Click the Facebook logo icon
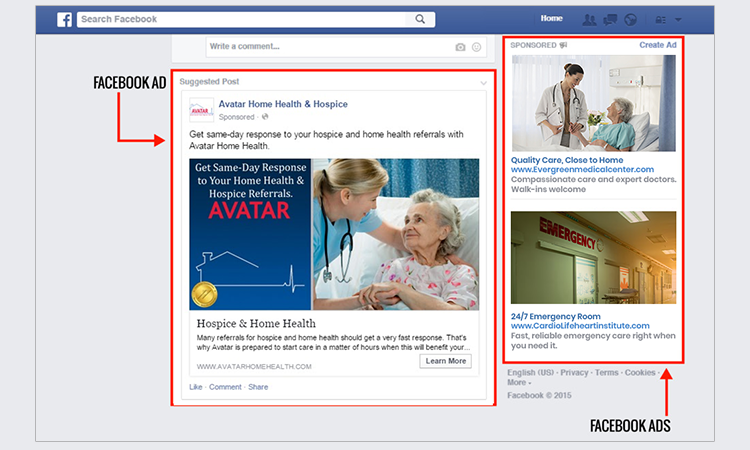This screenshot has height=450, width=750. tap(65, 20)
